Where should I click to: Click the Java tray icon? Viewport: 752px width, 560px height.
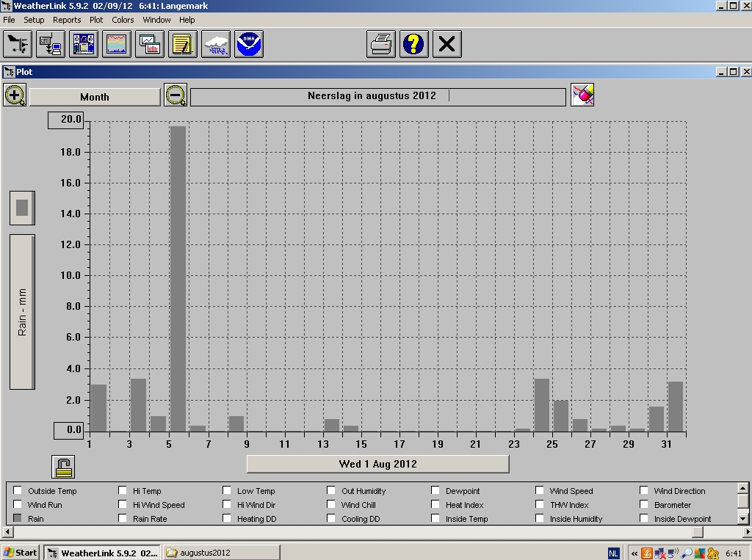tap(646, 553)
